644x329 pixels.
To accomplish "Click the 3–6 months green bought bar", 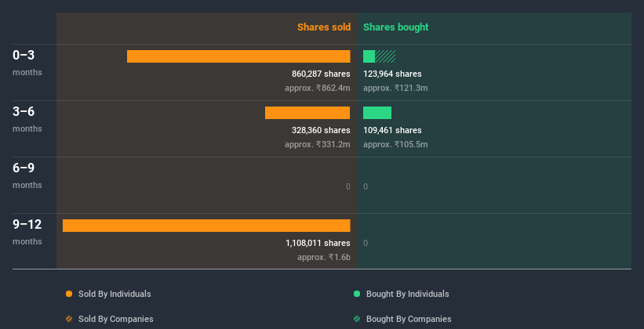I will click(x=377, y=113).
